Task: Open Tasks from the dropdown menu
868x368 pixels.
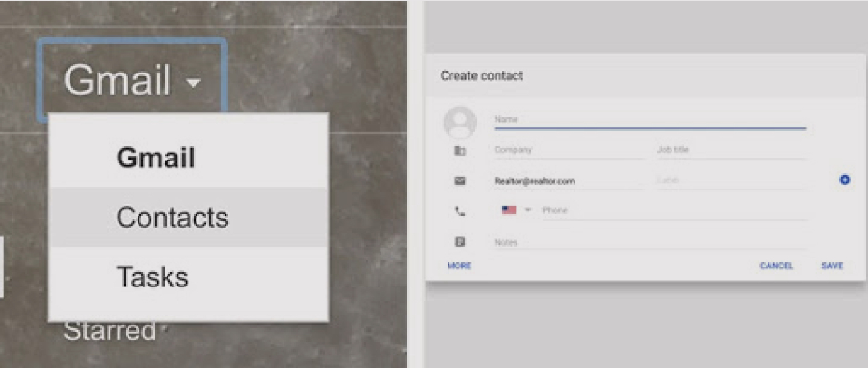Action: tap(188, 276)
